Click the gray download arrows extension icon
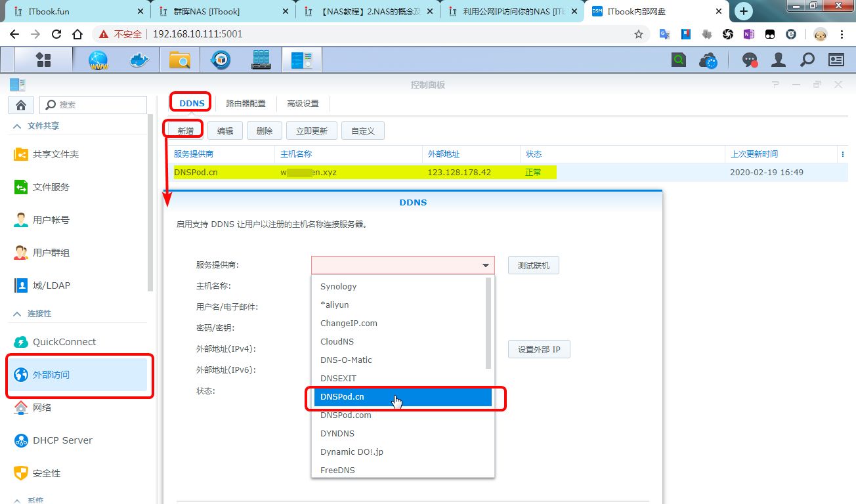The width and height of the screenshot is (856, 504). pyautogui.click(x=706, y=34)
